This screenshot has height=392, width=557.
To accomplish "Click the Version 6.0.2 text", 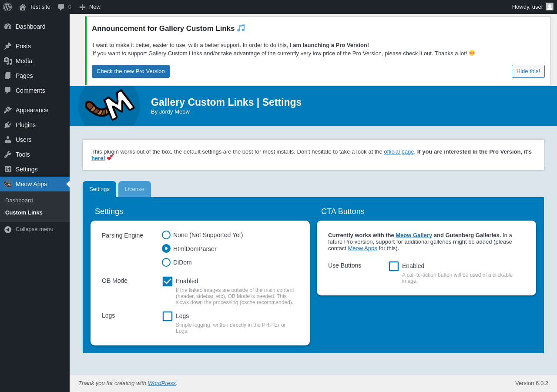I will (x=532, y=383).
